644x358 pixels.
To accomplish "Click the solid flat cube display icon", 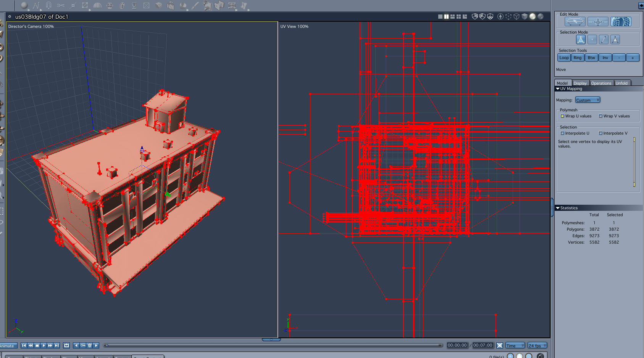I will click(x=525, y=16).
